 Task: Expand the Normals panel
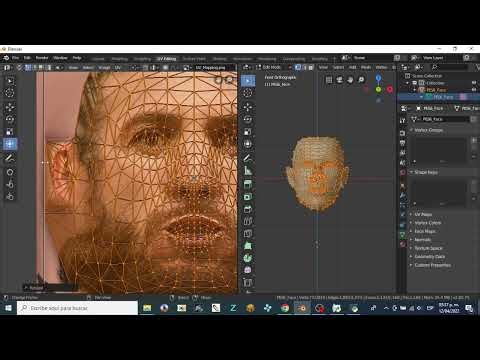pos(422,240)
